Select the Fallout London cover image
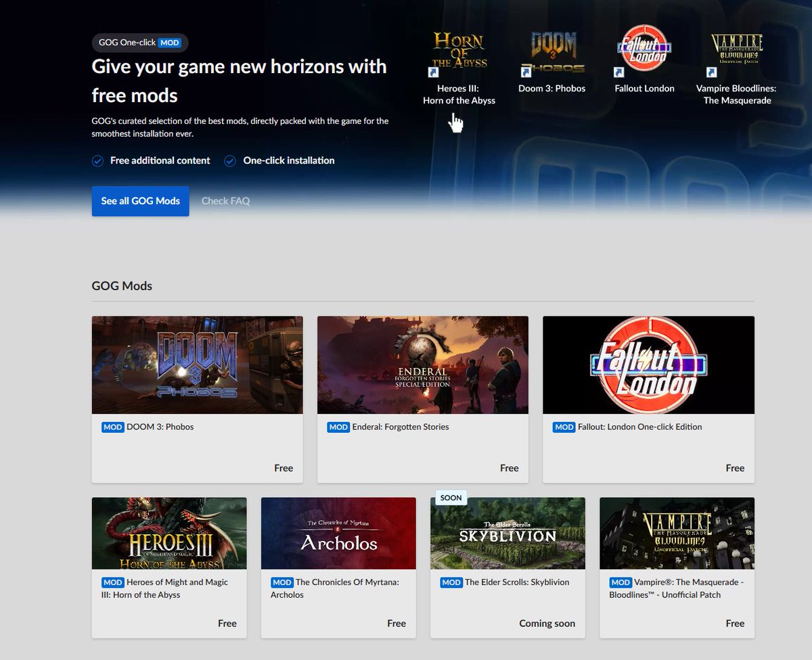Viewport: 812px width, 660px height. pyautogui.click(x=648, y=365)
